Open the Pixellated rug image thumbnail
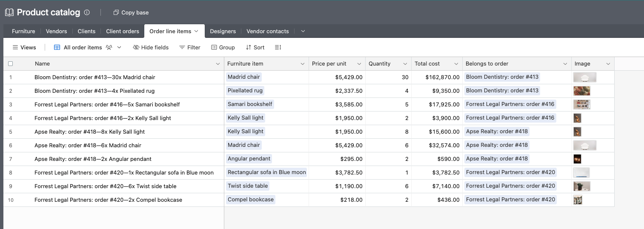Viewport: 644px width, 229px height. click(582, 91)
